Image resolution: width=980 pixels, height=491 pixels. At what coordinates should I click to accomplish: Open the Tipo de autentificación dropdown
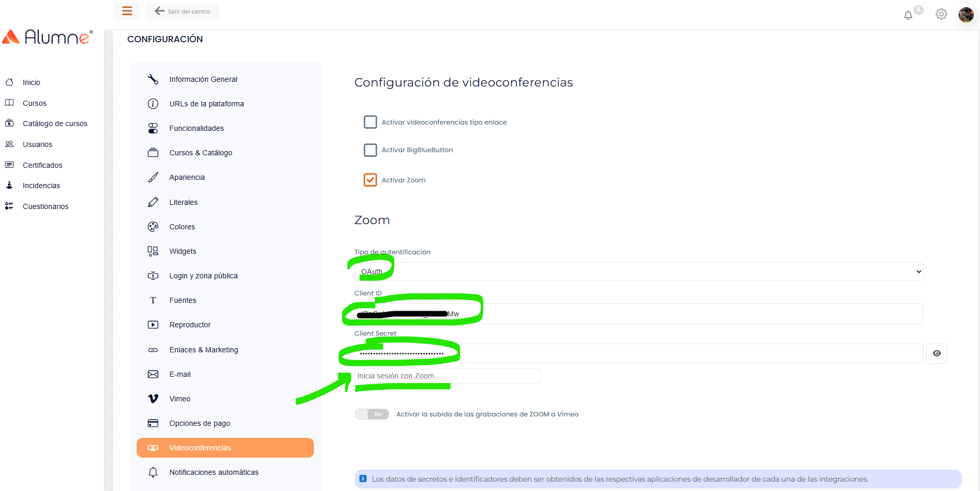[x=638, y=272]
